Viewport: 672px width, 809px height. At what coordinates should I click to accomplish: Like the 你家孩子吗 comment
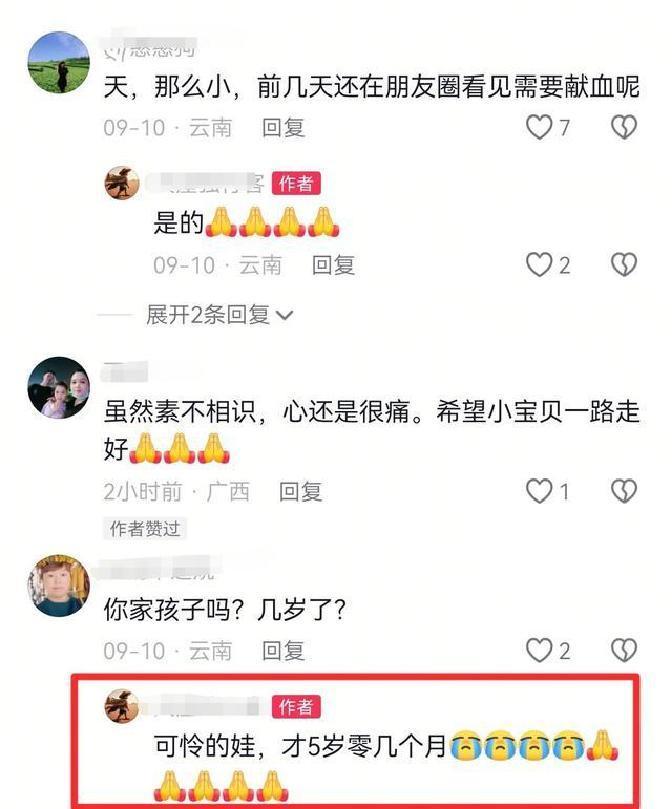[x=539, y=650]
